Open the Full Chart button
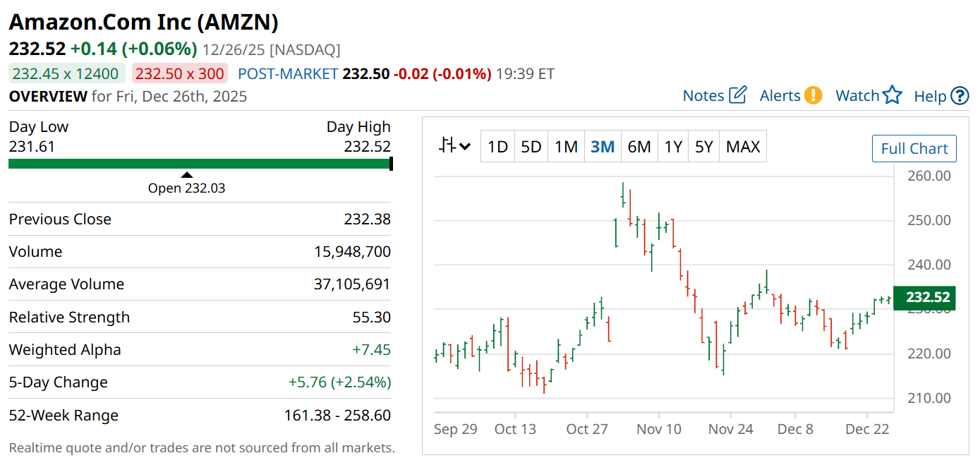The width and height of the screenshot is (980, 465). tap(914, 148)
